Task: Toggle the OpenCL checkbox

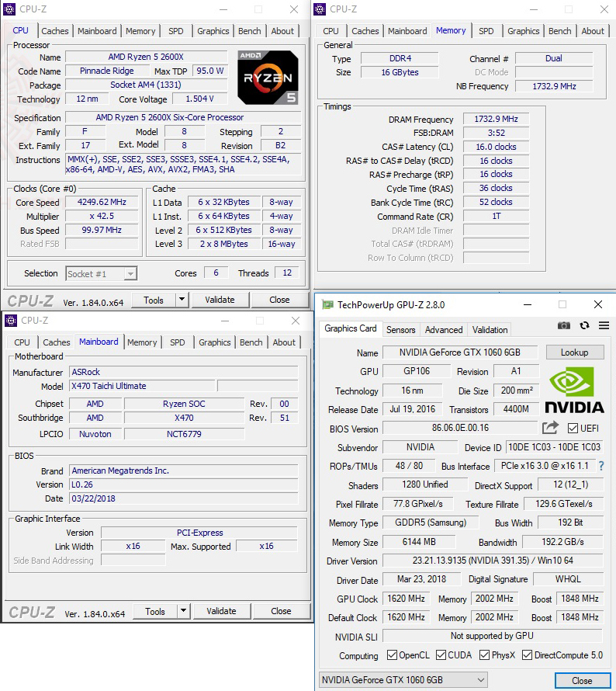Action: (x=392, y=655)
